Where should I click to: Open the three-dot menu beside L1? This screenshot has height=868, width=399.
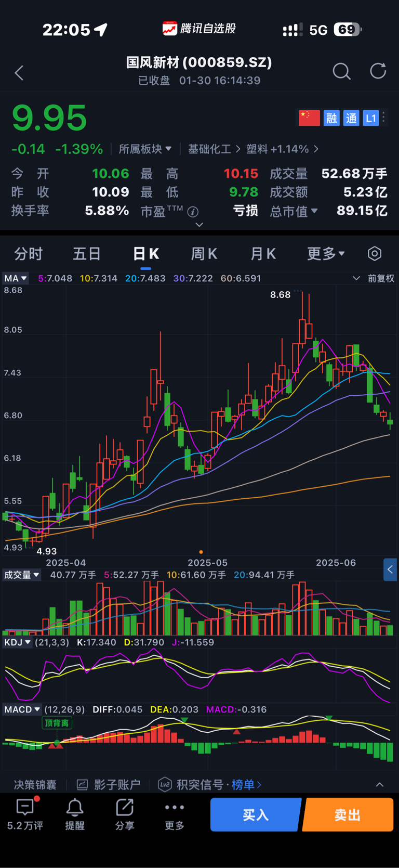tap(384, 118)
